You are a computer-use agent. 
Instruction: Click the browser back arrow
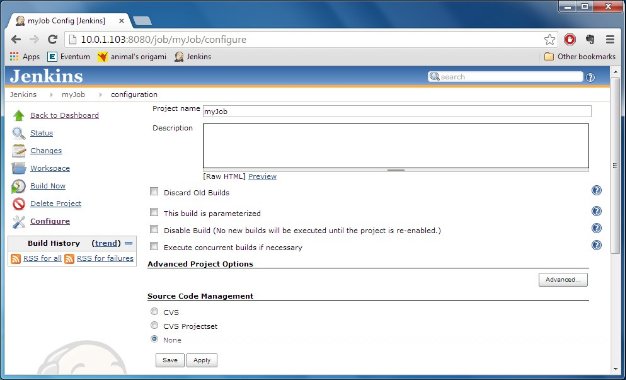click(16, 39)
